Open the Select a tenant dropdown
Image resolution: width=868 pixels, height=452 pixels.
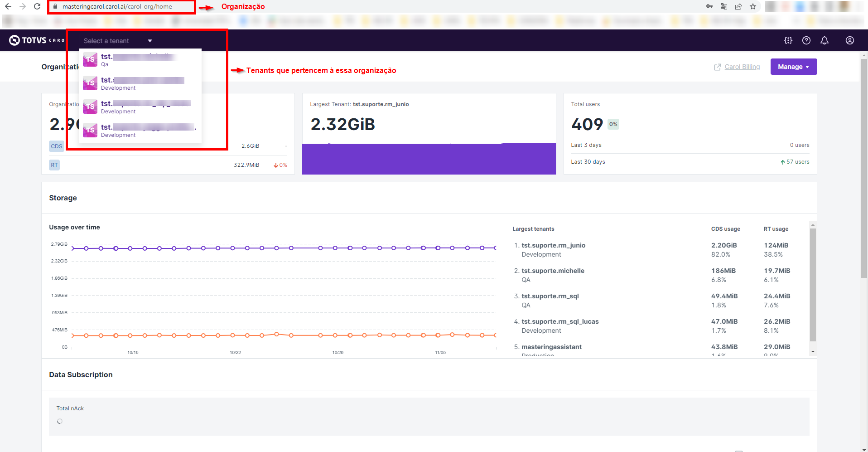117,40
